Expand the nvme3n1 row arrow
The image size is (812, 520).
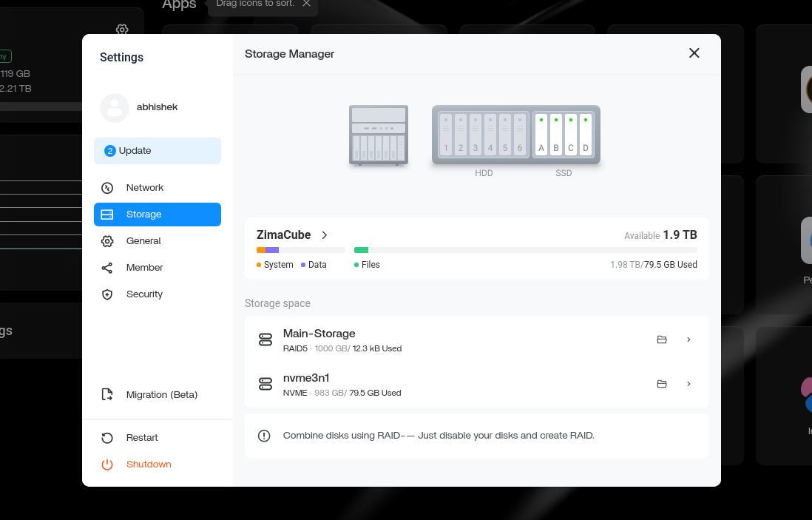pos(688,383)
